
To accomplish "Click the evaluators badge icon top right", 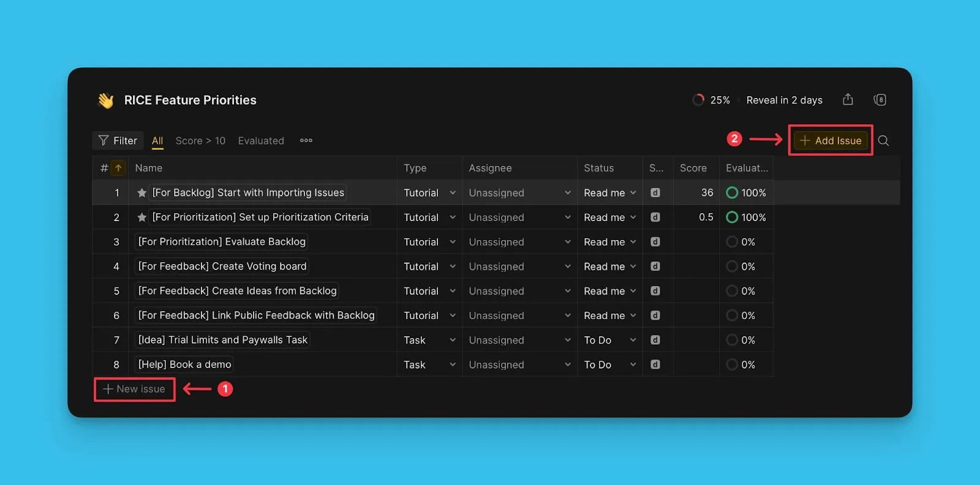I will (880, 100).
